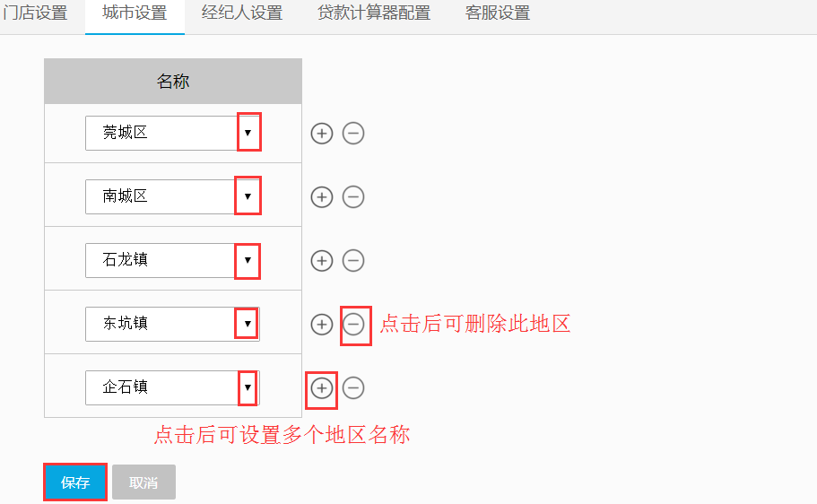The height and width of the screenshot is (504, 817).
Task: Open the 石龙镇 district dropdown
Action: click(248, 260)
